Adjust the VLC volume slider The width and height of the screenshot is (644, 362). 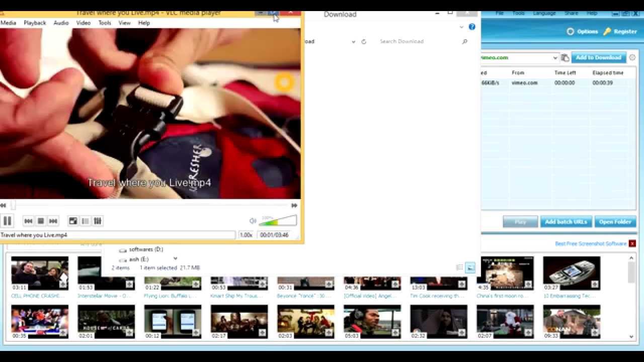[x=278, y=220]
